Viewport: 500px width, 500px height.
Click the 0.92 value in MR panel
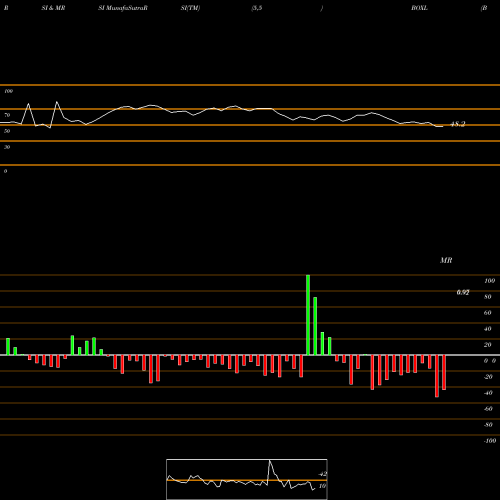click(x=463, y=292)
